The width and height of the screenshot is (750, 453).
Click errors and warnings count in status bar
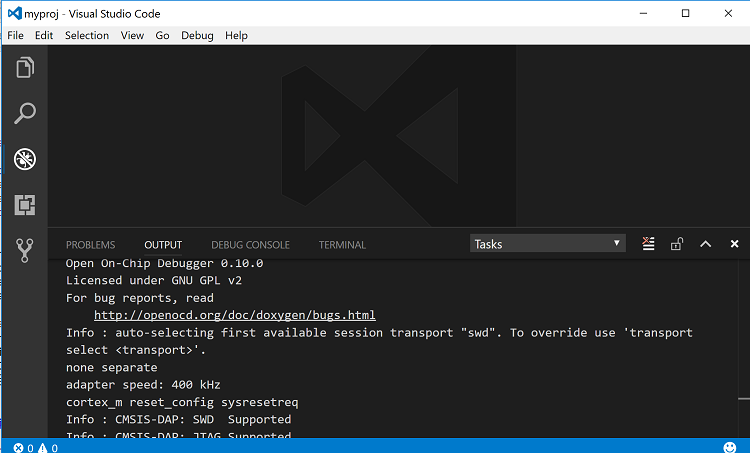pos(35,447)
